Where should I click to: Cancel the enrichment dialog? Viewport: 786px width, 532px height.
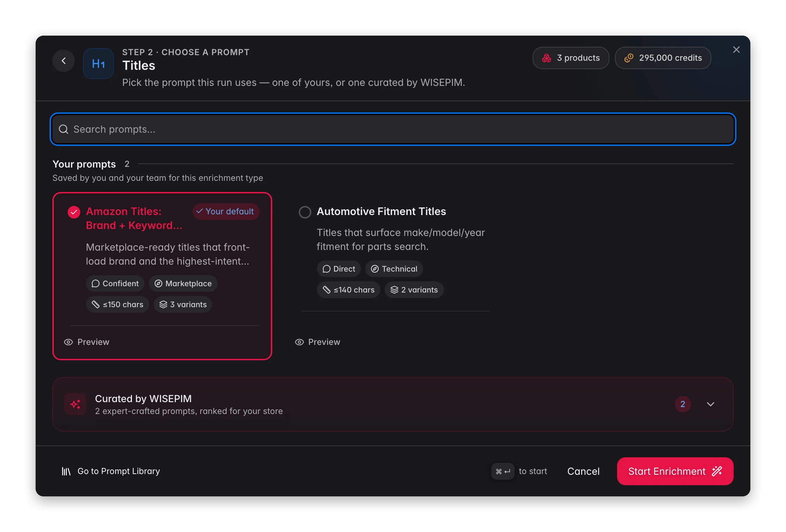[584, 471]
